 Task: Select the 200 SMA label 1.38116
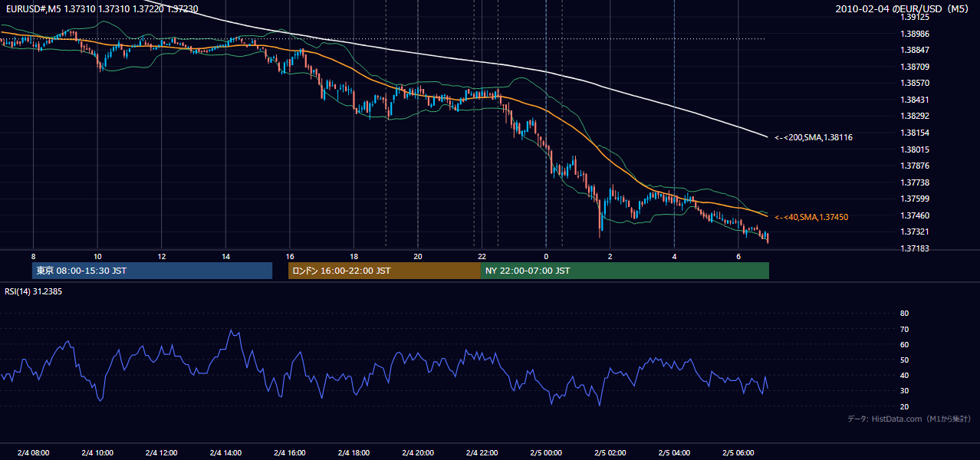[x=814, y=137]
